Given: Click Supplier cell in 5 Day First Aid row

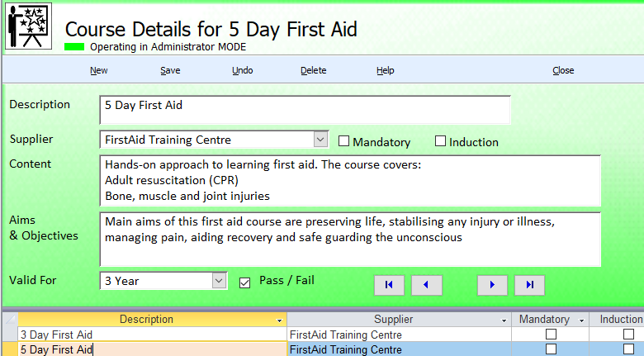Looking at the screenshot, I should tap(399, 349).
